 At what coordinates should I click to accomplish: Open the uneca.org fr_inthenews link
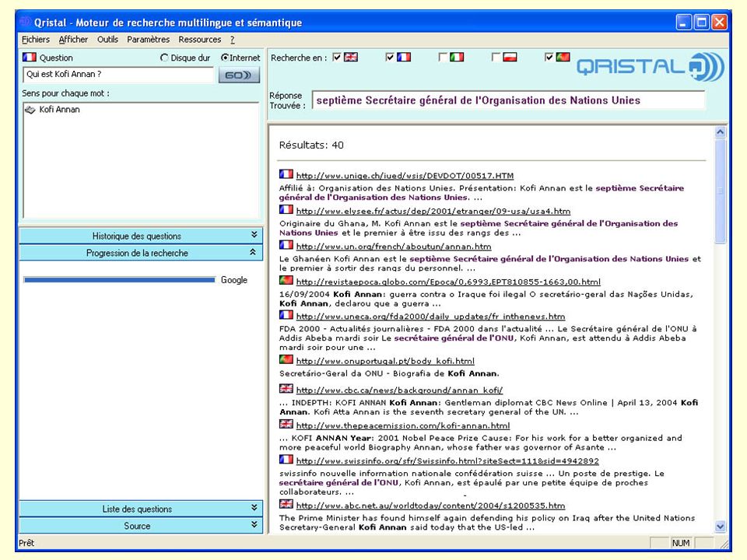430,317
